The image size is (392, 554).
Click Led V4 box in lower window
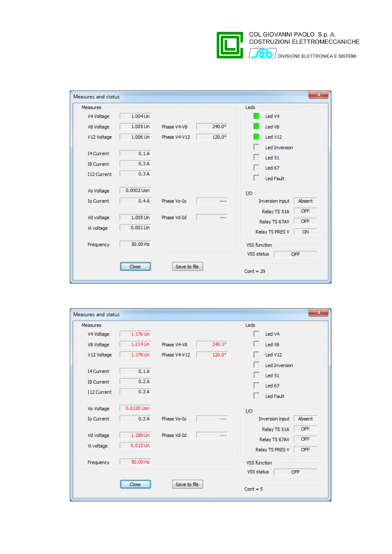[256, 334]
